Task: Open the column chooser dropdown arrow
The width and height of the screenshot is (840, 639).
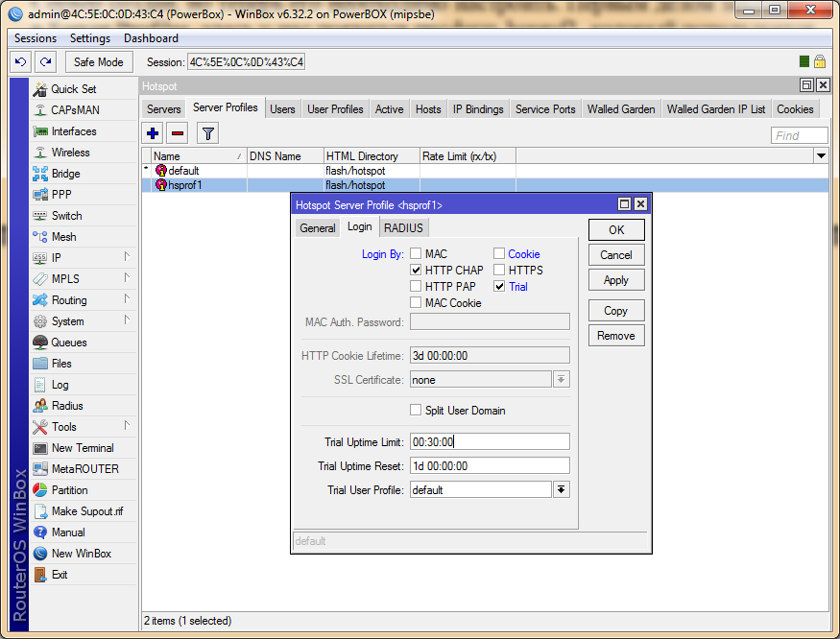Action: point(821,155)
